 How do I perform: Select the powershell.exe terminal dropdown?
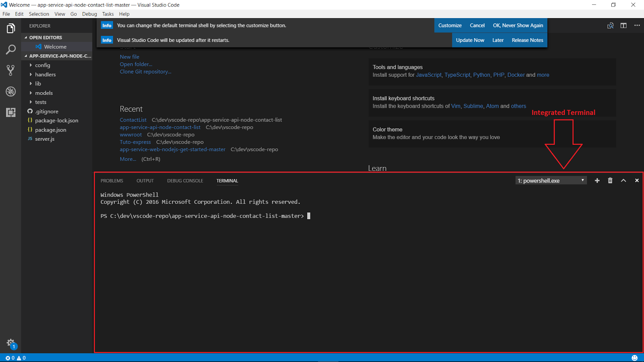551,181
